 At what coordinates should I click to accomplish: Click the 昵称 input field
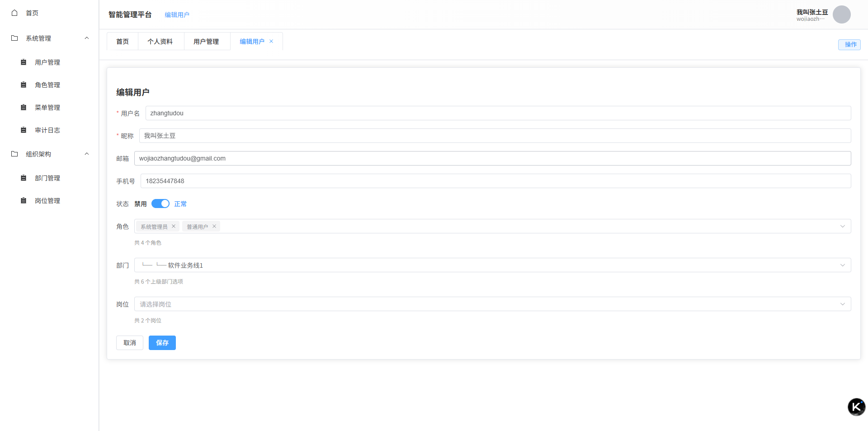pos(495,136)
